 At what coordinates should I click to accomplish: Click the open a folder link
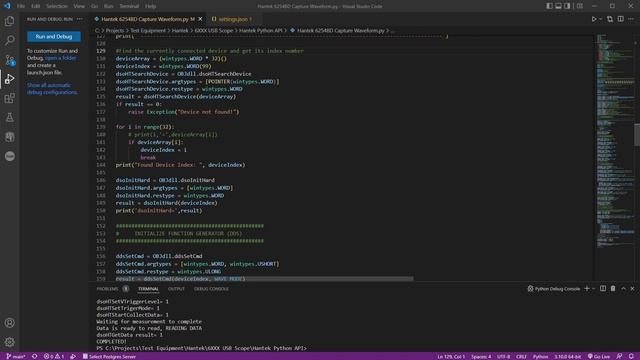coord(60,58)
